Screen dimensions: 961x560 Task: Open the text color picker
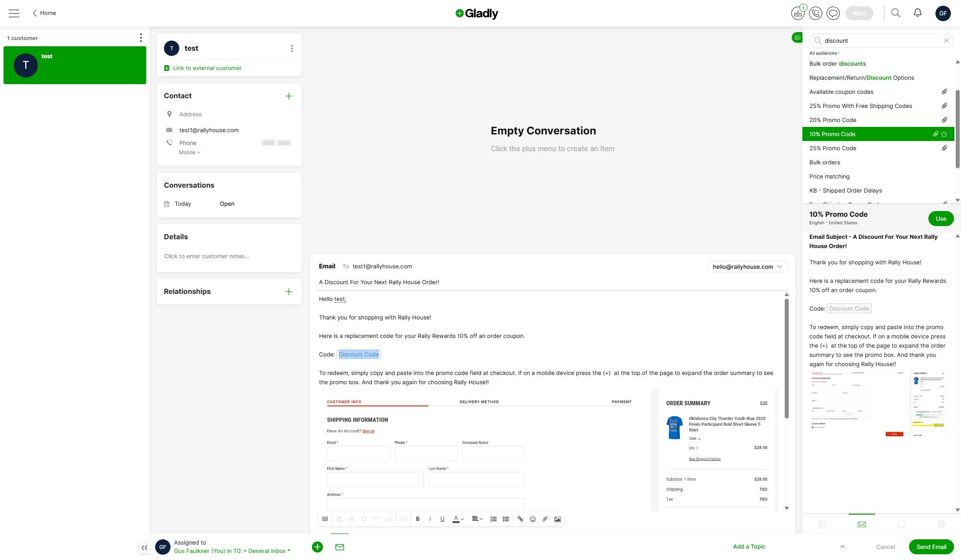[x=458, y=519]
